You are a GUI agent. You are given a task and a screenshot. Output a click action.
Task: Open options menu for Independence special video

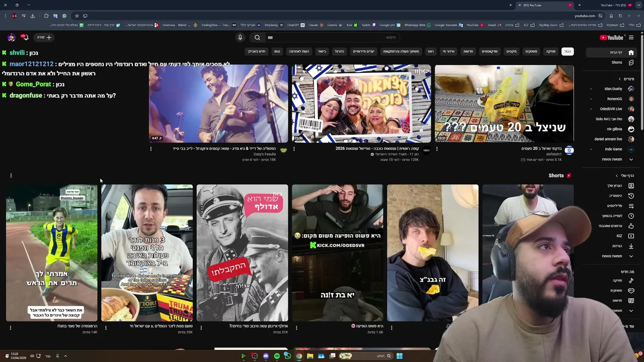point(294,149)
